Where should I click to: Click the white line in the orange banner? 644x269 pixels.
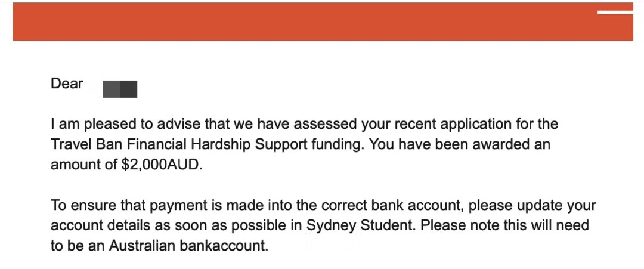point(615,13)
